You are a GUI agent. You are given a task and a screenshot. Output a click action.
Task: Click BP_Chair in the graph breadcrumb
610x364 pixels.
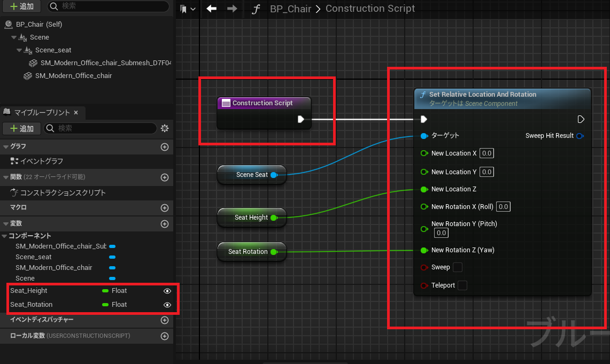[x=291, y=9]
